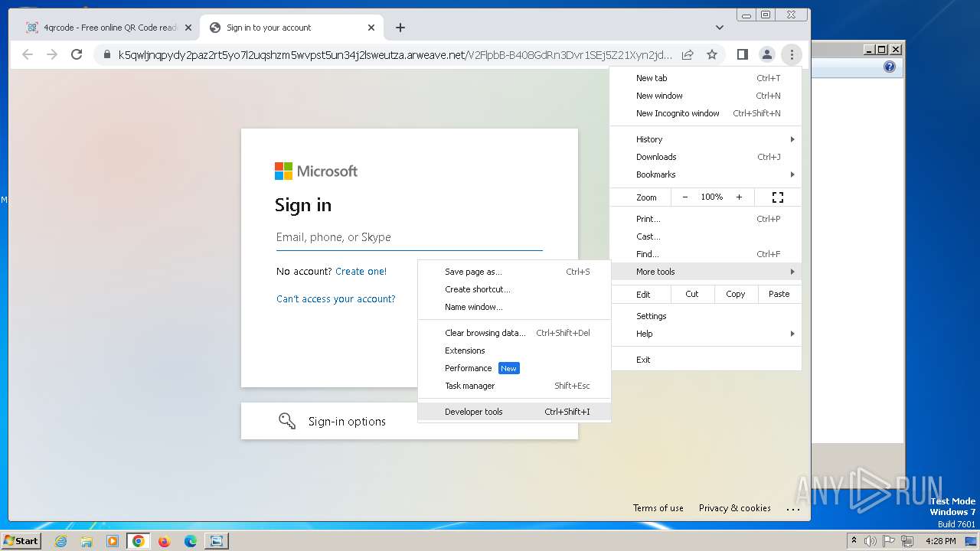Choose Cast from menu
Screen dimensions: 980x551
(706, 236)
